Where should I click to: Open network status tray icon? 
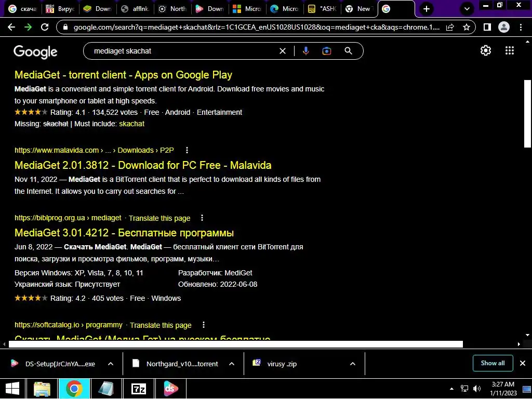pos(464,389)
